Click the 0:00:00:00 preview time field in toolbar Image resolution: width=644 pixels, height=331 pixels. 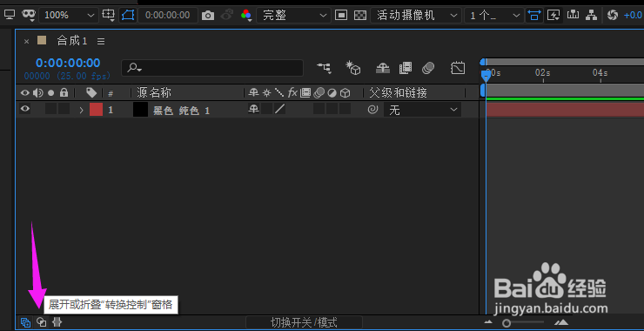tap(168, 15)
